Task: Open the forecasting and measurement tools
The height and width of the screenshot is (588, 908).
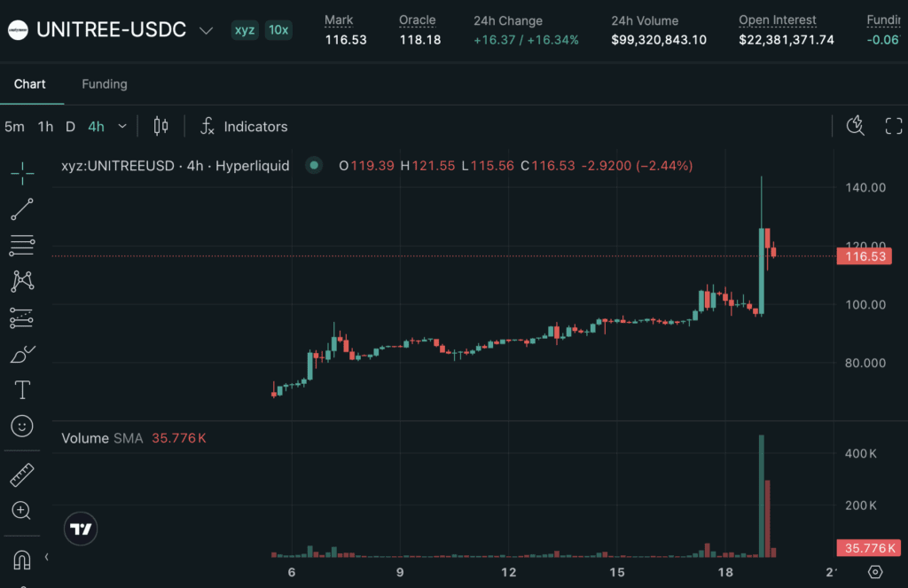Action: coord(22,318)
